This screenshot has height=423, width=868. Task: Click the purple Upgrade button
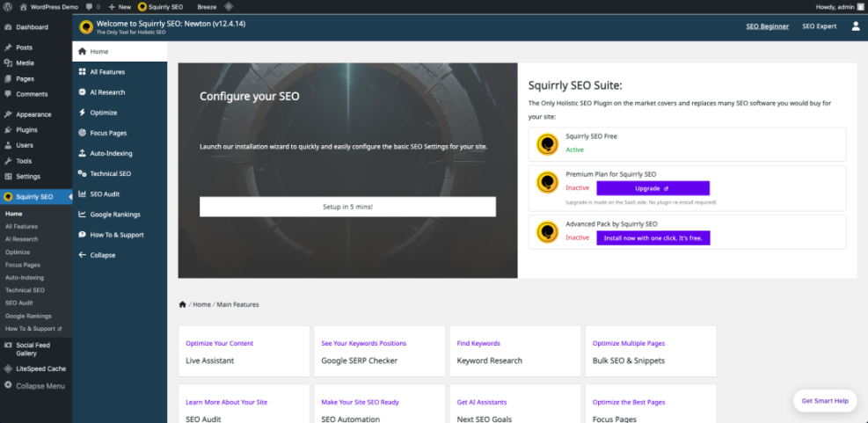point(653,188)
